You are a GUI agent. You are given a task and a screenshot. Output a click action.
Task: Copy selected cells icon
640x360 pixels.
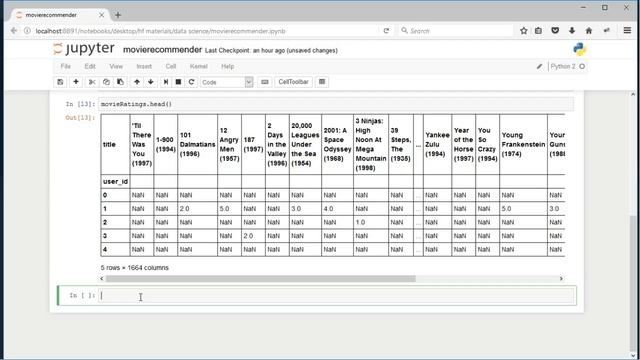[x=106, y=82]
